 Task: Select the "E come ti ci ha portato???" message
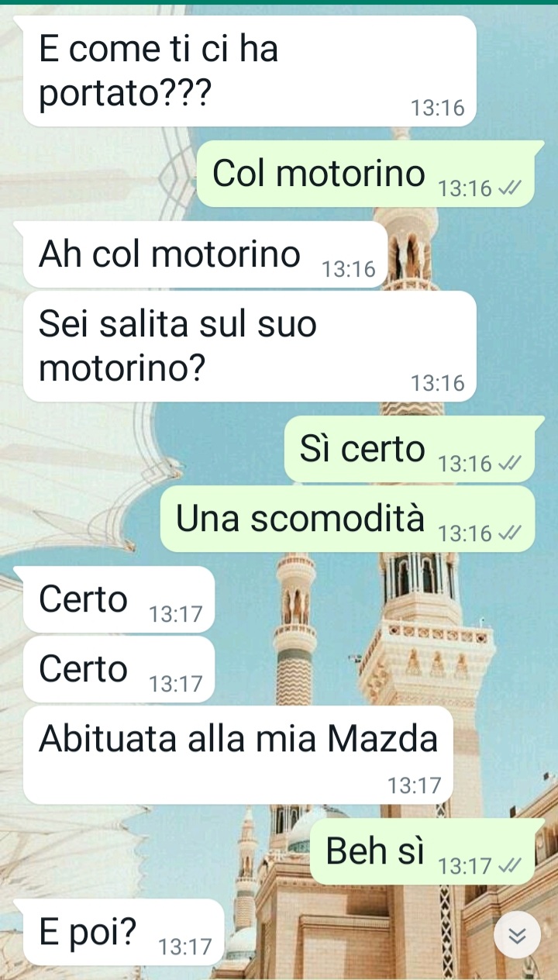pyautogui.click(x=250, y=71)
